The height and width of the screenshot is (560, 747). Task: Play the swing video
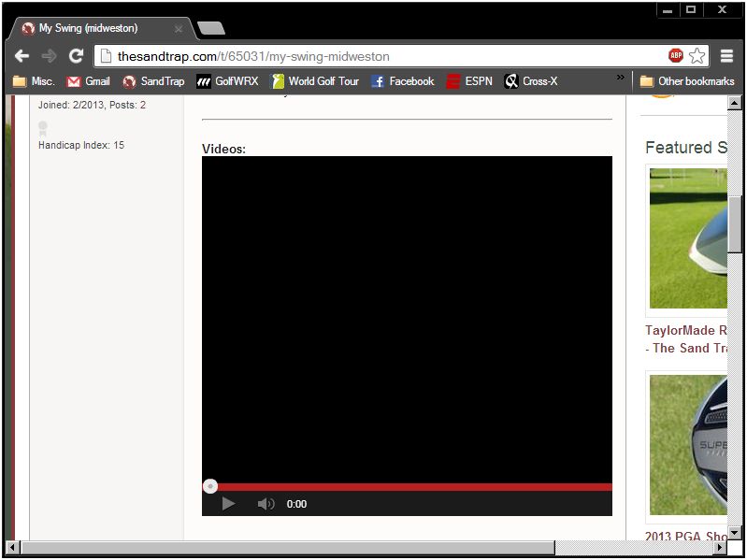pos(228,504)
